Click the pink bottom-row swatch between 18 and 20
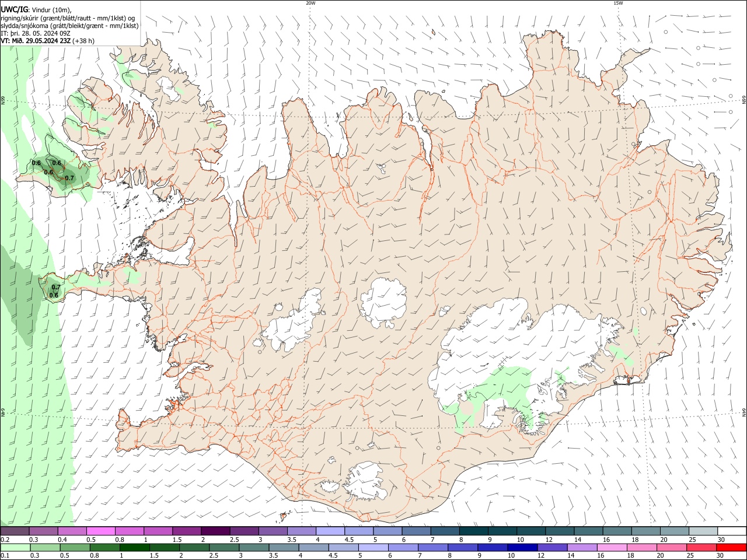This screenshot has height=560, width=747. [x=643, y=548]
